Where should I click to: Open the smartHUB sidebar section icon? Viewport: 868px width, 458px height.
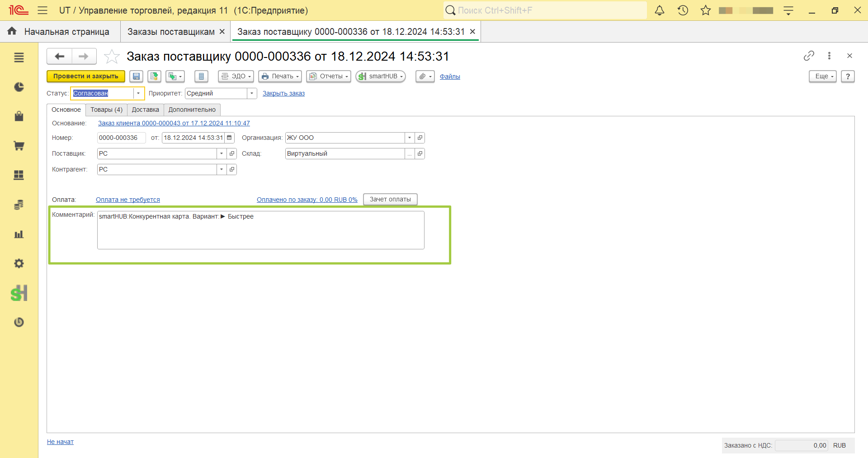19,293
